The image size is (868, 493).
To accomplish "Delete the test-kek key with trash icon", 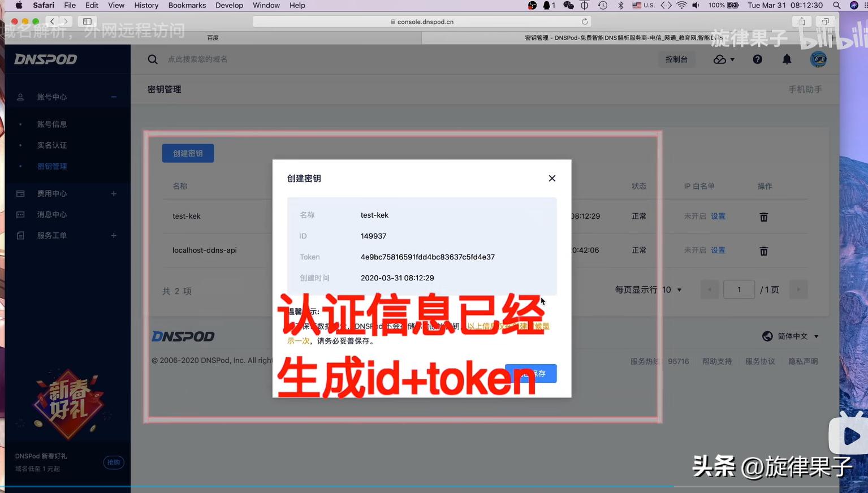I will pos(763,217).
